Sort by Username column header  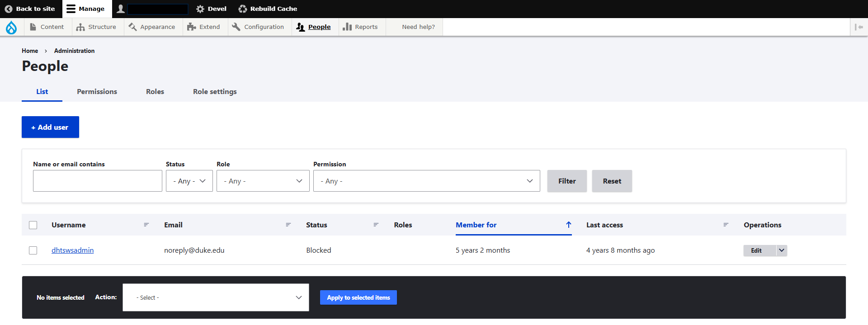(x=69, y=225)
